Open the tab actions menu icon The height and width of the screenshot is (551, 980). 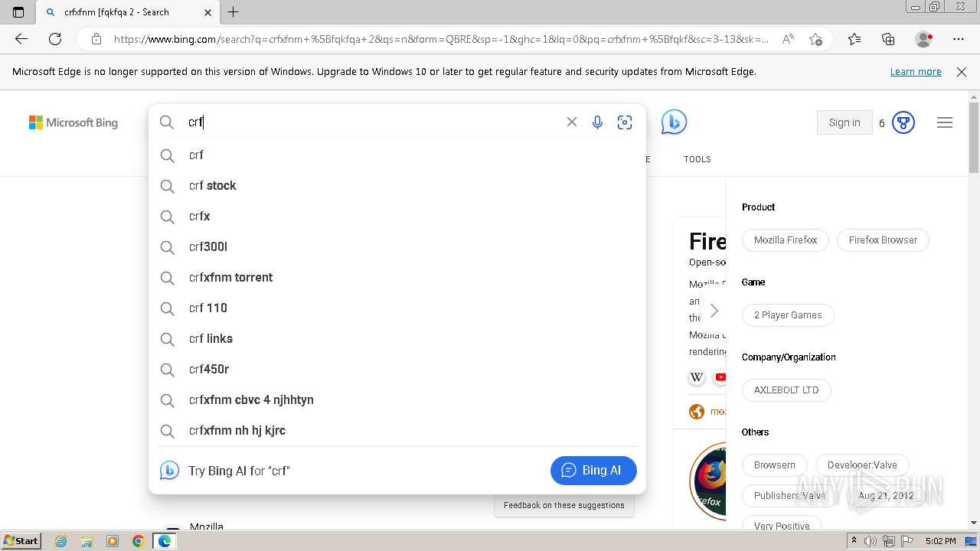coord(18,12)
